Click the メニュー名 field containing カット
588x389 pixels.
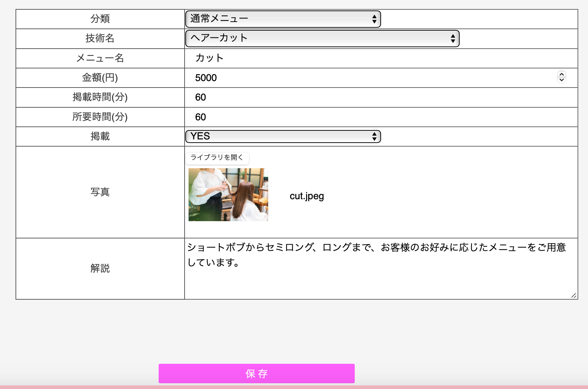[x=379, y=58]
